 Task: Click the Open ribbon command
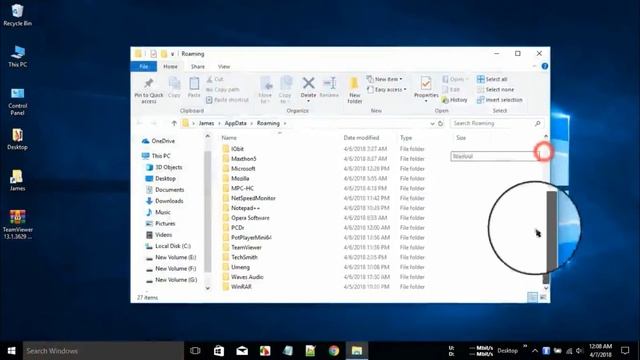coord(455,79)
